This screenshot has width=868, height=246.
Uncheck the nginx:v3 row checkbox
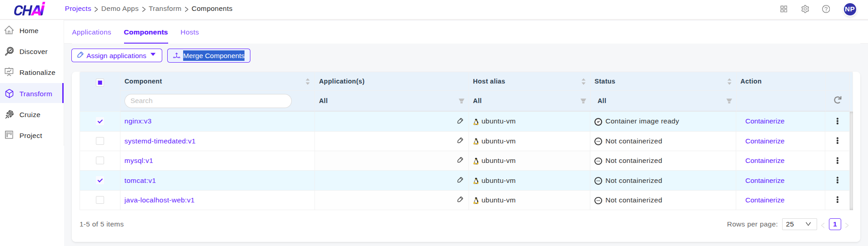coord(100,121)
